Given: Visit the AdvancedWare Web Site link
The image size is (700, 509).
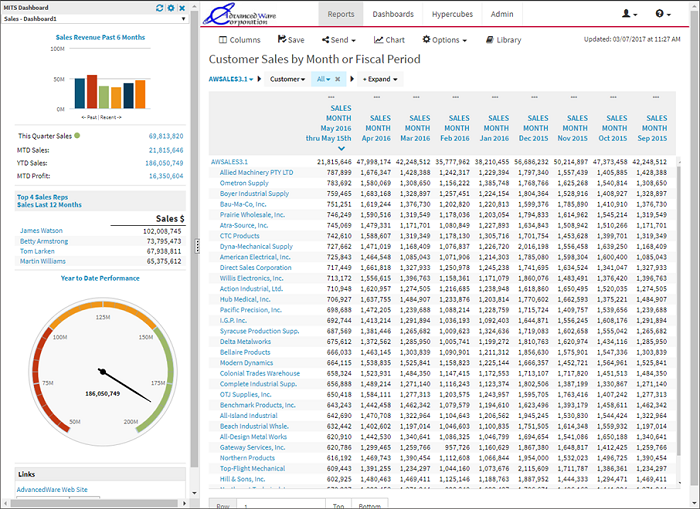Looking at the screenshot, I should pyautogui.click(x=52, y=489).
